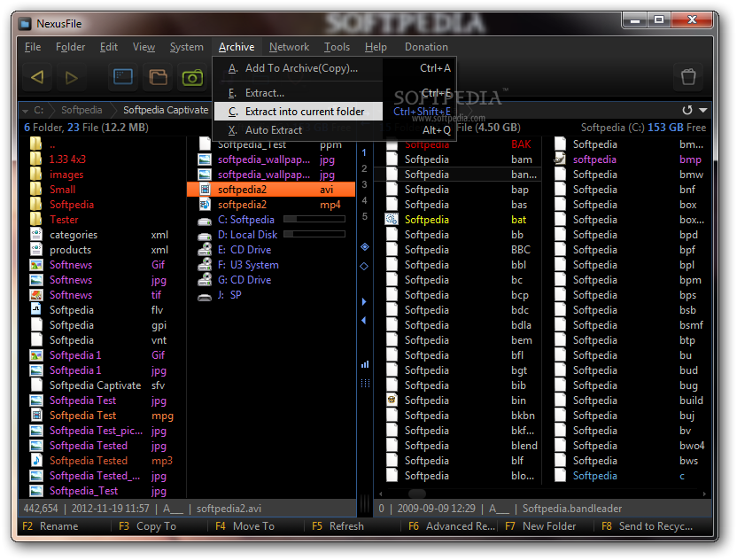Open the Donation menu
The image size is (737, 560).
click(x=426, y=47)
